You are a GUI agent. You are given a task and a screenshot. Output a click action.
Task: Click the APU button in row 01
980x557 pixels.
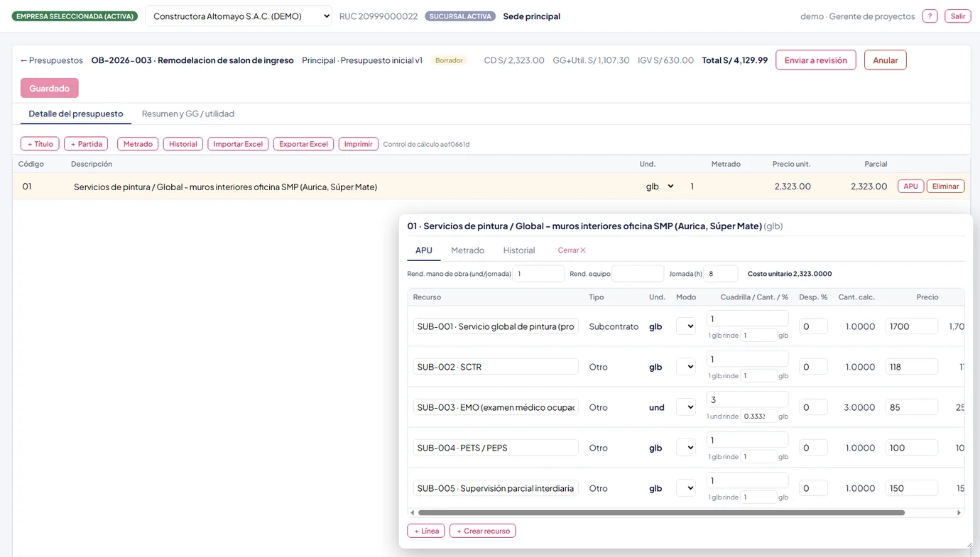click(910, 187)
